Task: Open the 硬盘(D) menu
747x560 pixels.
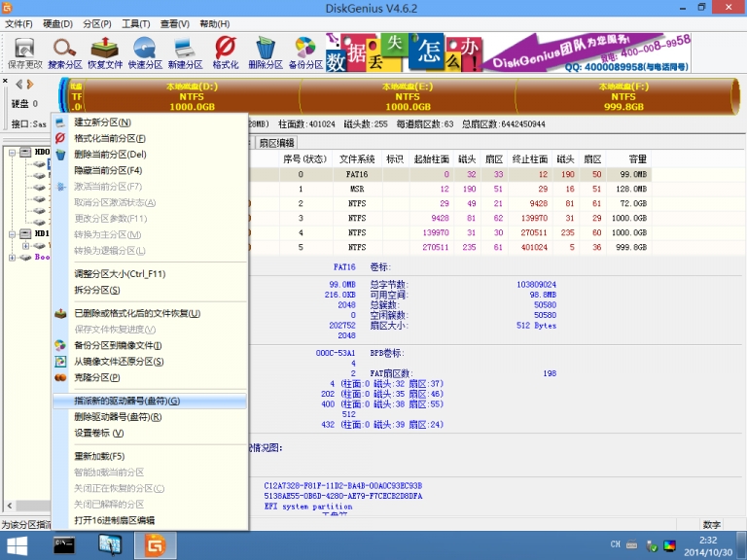Action: pos(57,23)
